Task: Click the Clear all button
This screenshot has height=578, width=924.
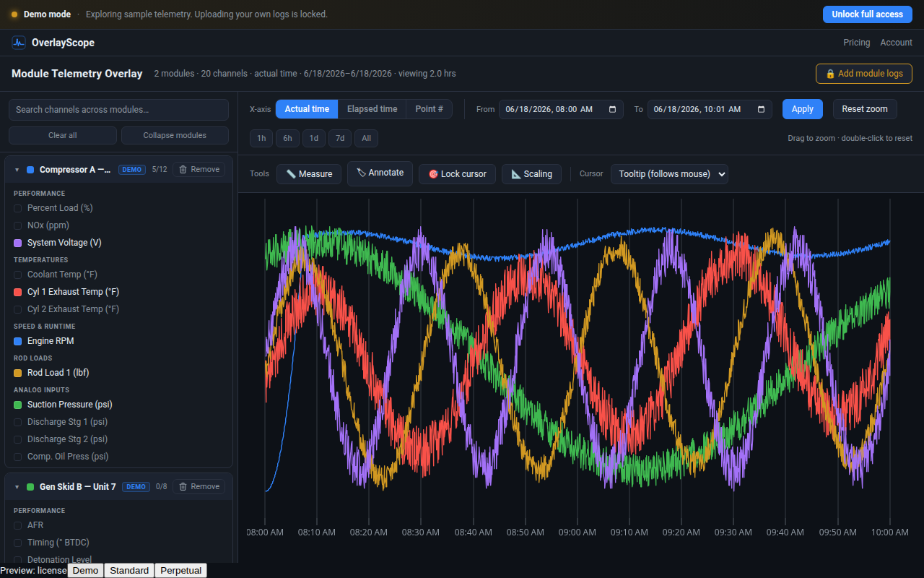Action: (x=63, y=135)
